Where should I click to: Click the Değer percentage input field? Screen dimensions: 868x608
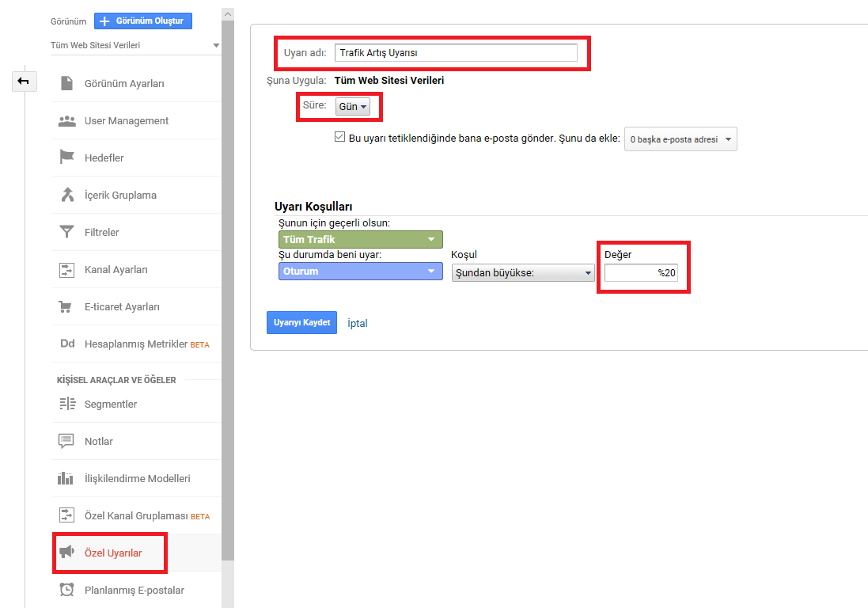tap(641, 272)
